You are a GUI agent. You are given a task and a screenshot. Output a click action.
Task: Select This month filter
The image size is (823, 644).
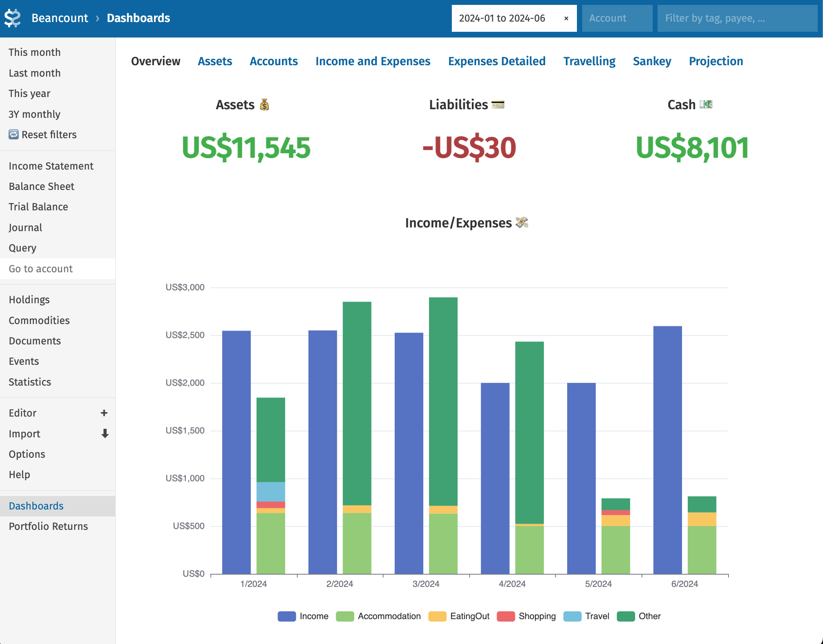[x=57, y=52]
